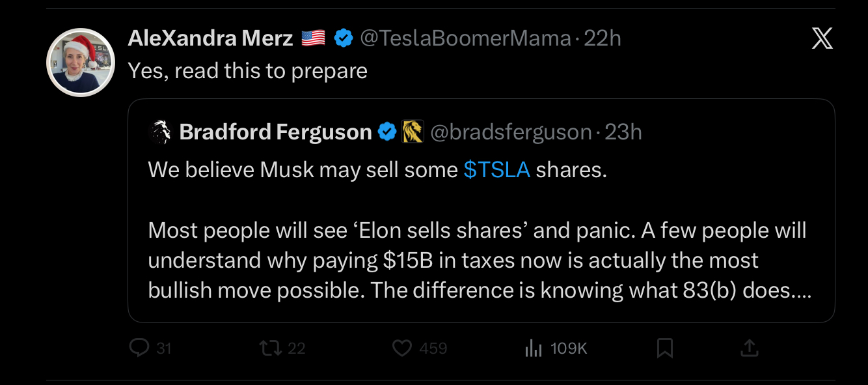Image resolution: width=868 pixels, height=385 pixels.
Task: Bookmark this tweet
Action: 664,349
